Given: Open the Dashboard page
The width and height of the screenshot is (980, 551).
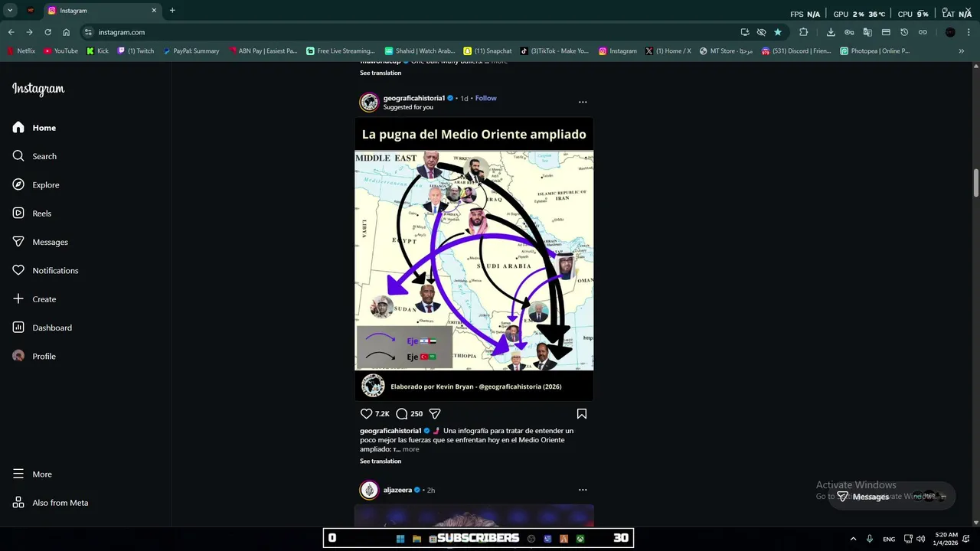Looking at the screenshot, I should [x=42, y=328].
